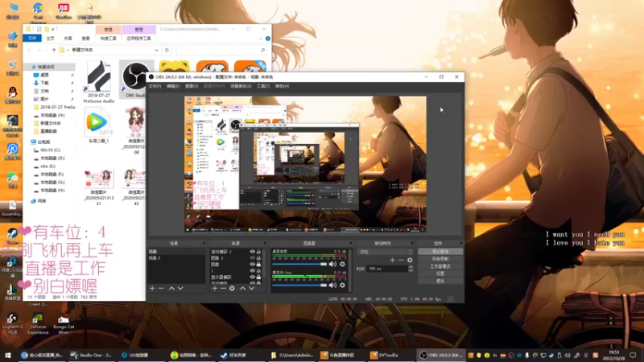Move scene down in the 场景 panel

(x=180, y=289)
